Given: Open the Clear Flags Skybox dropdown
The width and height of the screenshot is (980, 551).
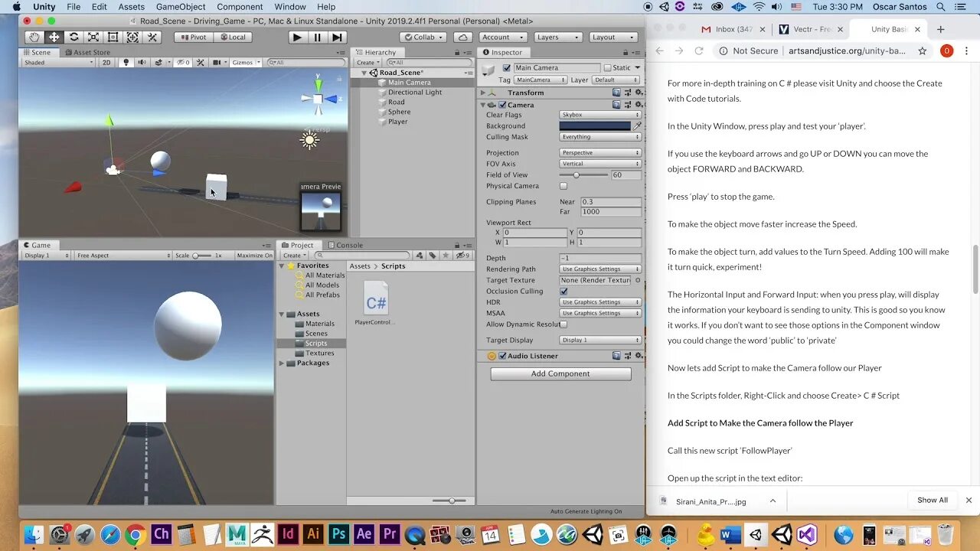Looking at the screenshot, I should coord(600,115).
